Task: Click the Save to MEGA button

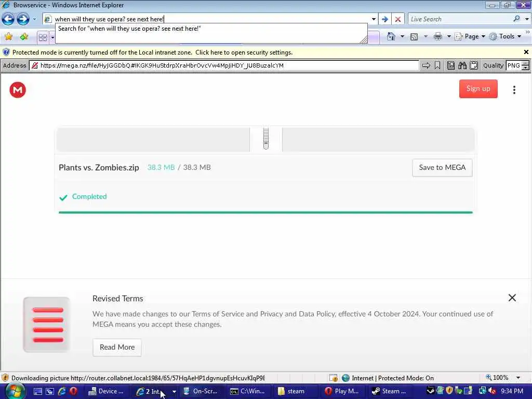Action: pyautogui.click(x=442, y=168)
